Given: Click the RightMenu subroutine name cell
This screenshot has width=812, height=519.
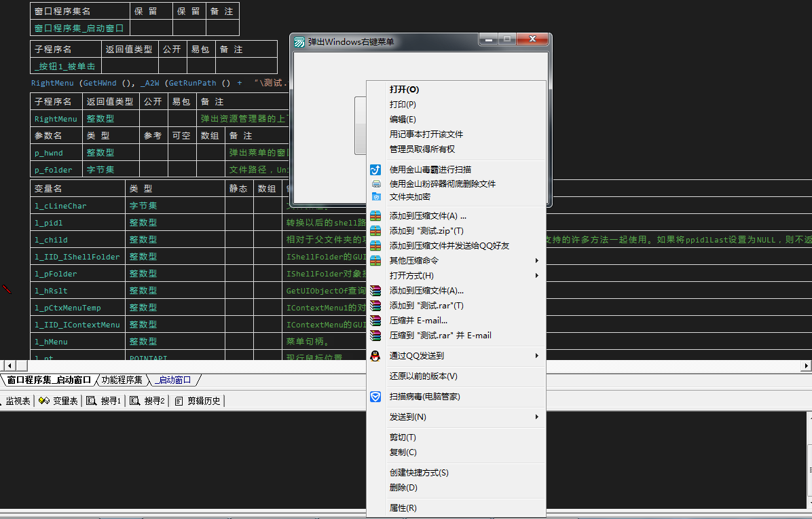Looking at the screenshot, I should (56, 119).
